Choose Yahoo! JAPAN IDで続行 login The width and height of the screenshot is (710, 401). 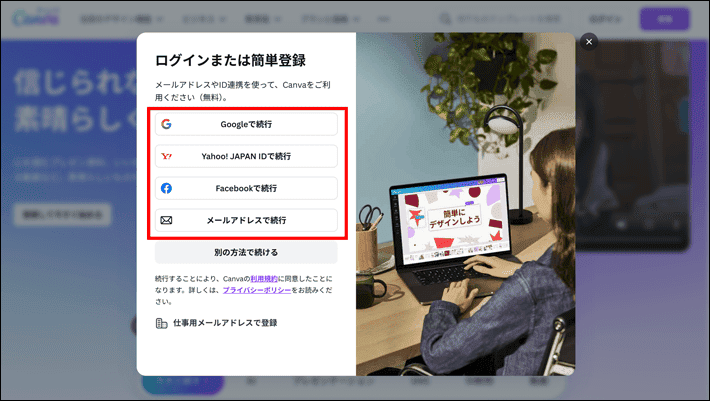(x=246, y=156)
